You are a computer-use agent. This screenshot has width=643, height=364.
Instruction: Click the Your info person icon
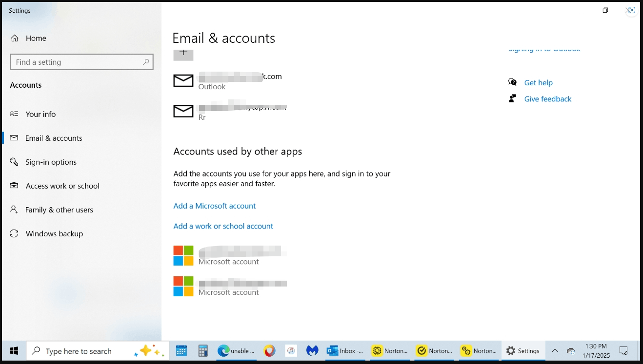(14, 114)
